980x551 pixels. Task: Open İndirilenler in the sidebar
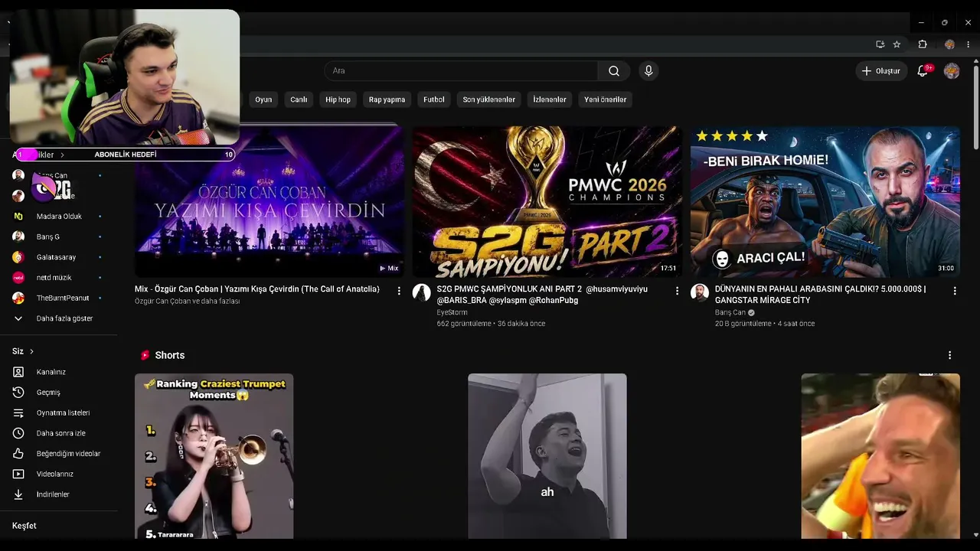[x=59, y=494]
